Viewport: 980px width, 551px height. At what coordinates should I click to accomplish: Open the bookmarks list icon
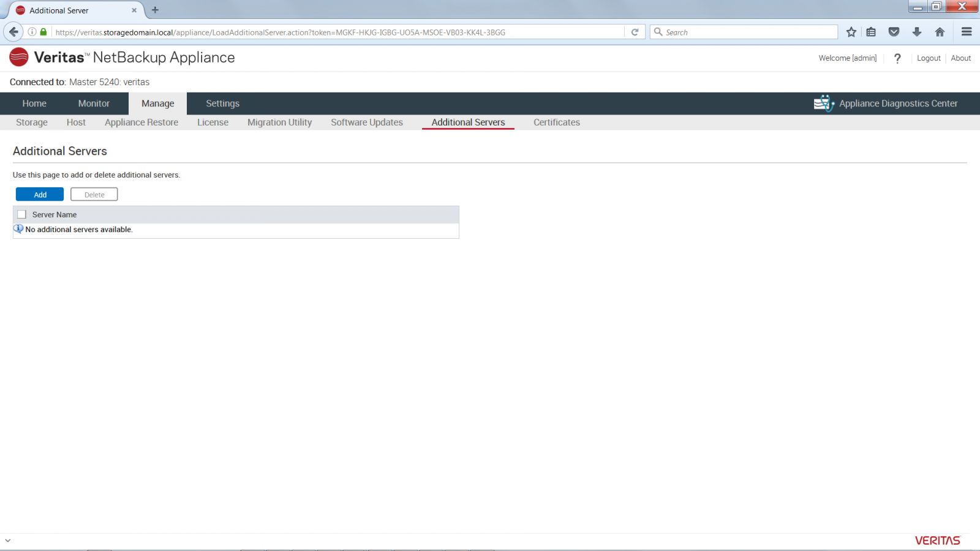pos(871,32)
